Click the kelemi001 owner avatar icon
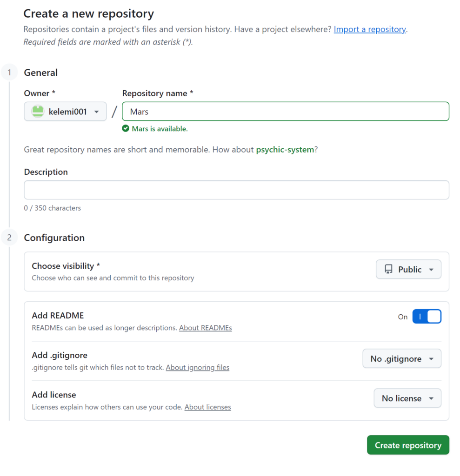Viewport: 460px width, 476px height. coord(38,112)
